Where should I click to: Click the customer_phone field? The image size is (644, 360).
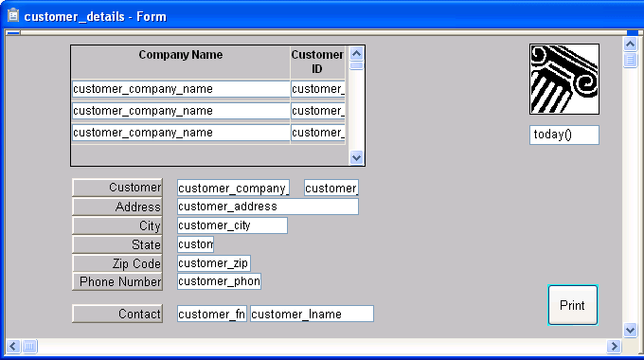point(220,281)
